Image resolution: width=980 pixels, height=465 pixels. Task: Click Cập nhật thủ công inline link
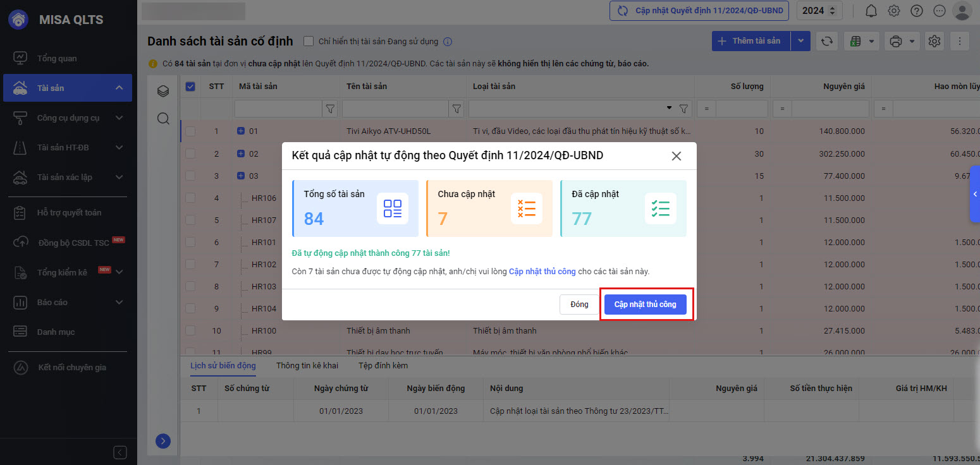(x=542, y=272)
